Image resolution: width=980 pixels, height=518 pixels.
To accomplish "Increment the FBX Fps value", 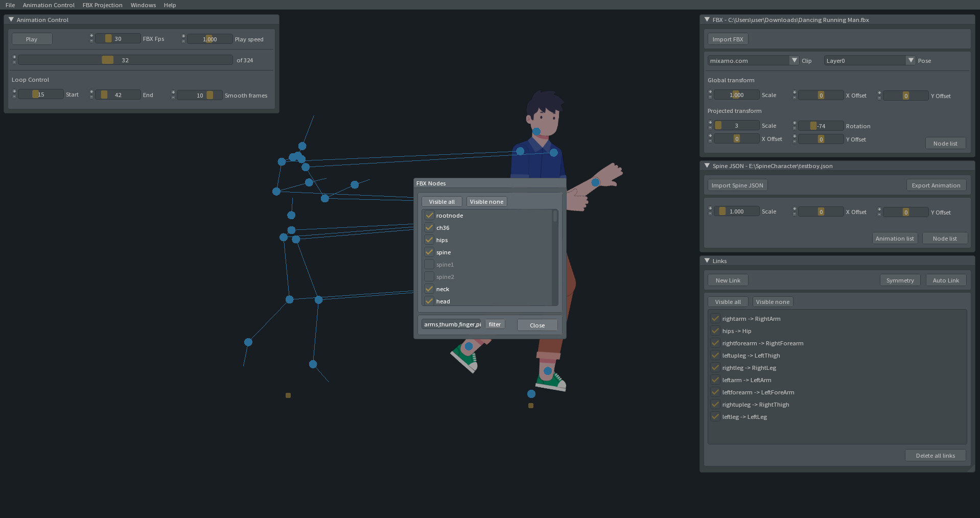I will (91, 36).
